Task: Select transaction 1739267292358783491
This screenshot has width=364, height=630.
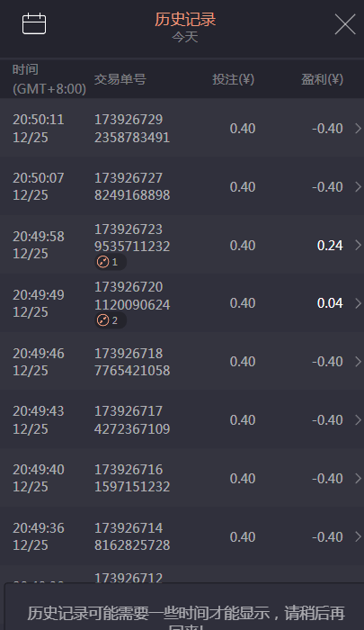Action: click(132, 128)
